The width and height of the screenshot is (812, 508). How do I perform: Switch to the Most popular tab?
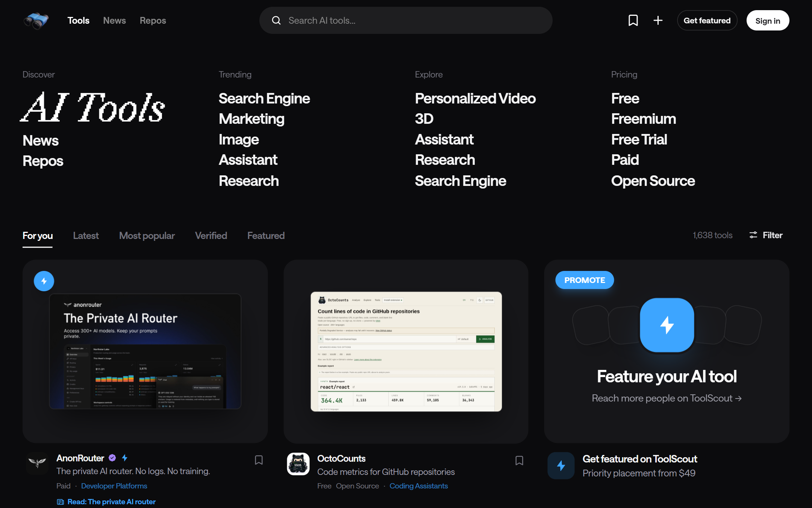click(147, 236)
